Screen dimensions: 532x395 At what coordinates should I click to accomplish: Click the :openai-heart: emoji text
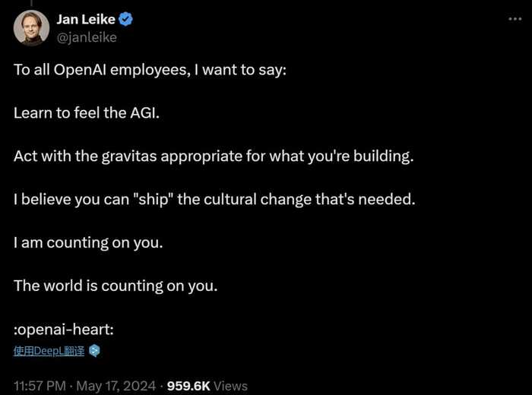click(63, 329)
